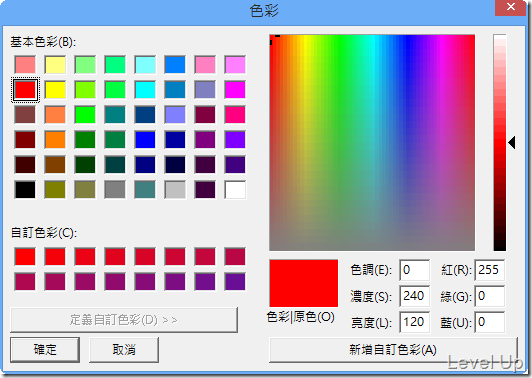Choose the silver light gray basic swatch

tap(175, 190)
